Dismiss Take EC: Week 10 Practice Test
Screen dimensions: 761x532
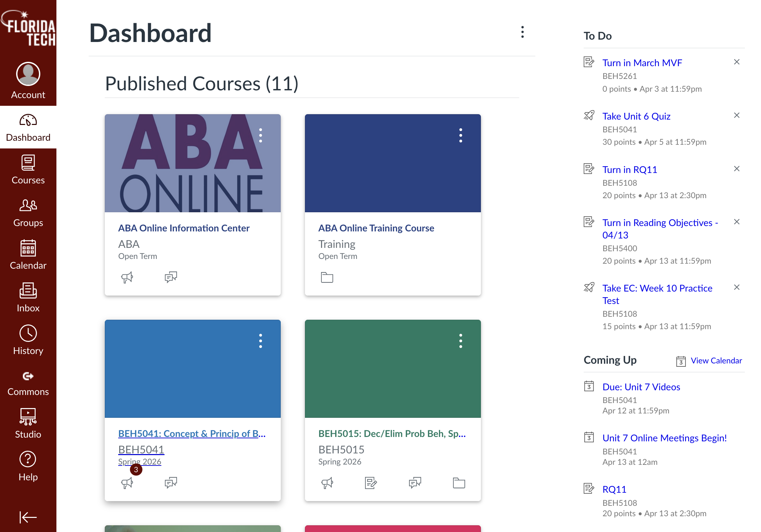737,287
